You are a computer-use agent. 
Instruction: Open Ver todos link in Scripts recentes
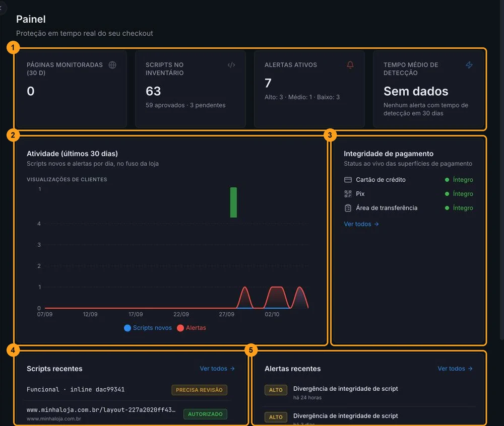coord(217,369)
